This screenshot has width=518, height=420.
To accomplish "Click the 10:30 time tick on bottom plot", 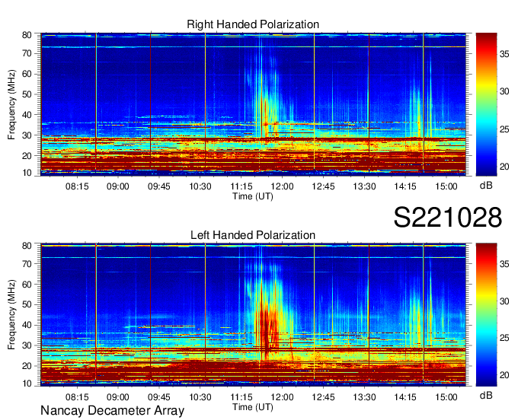I will (200, 397).
